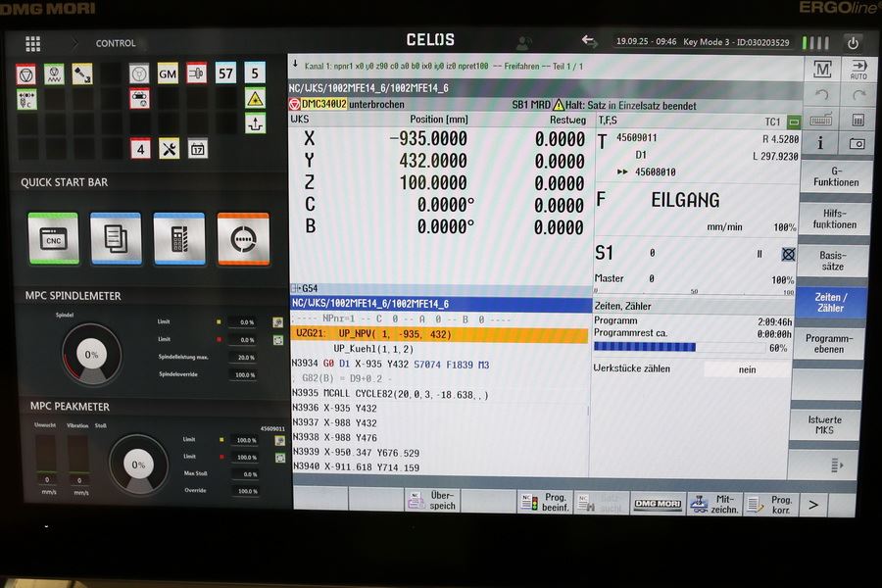Screen dimensions: 882x588
Task: Open the status tile showing 5
Action: 255,73
